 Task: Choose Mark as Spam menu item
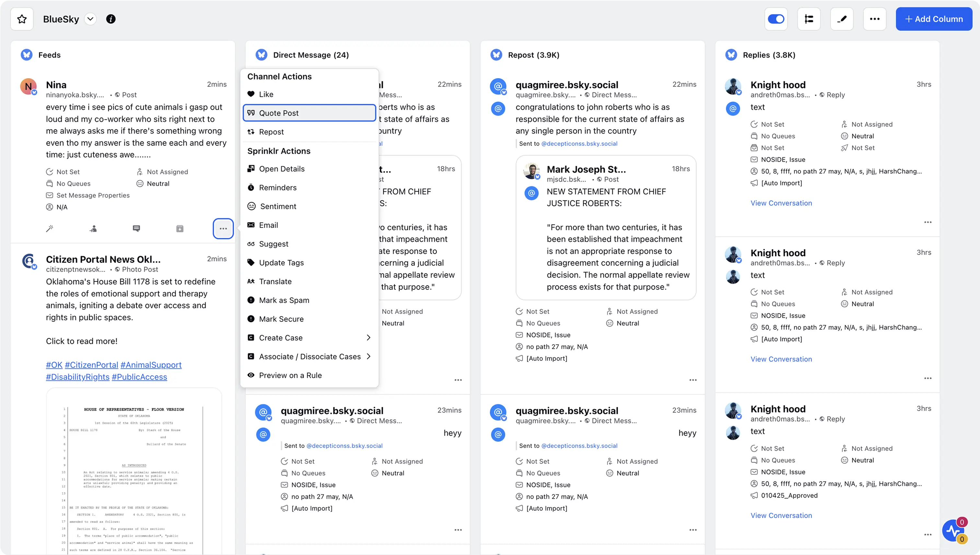tap(284, 300)
